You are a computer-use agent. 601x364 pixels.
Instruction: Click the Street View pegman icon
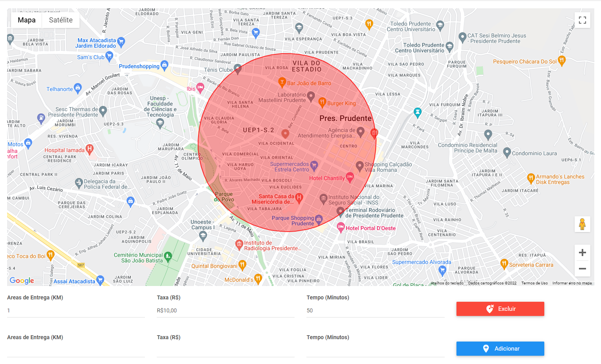click(582, 224)
